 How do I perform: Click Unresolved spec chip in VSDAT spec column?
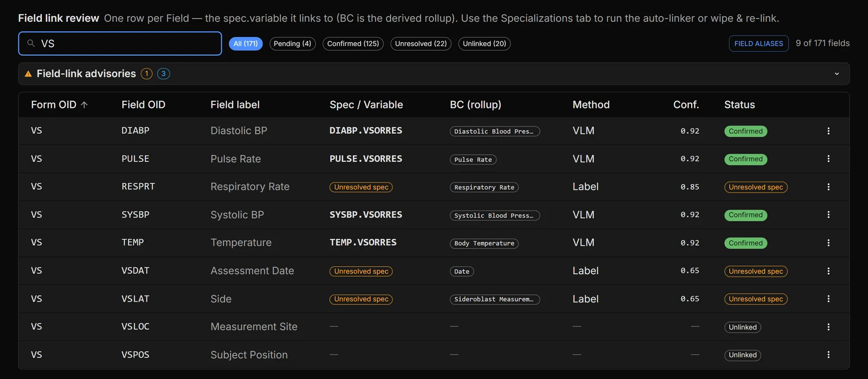click(361, 271)
